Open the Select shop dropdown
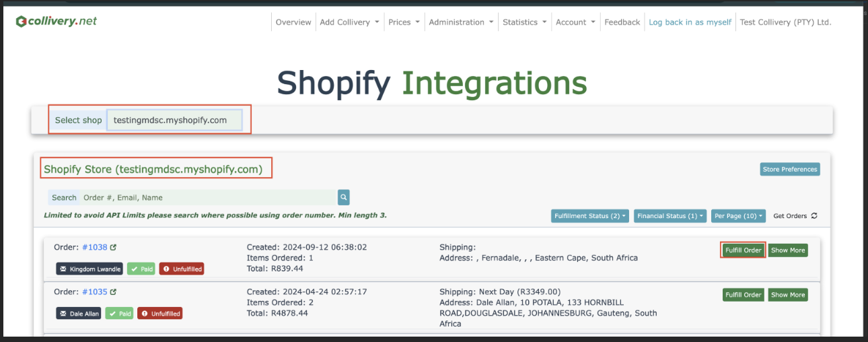The image size is (868, 342). pyautogui.click(x=174, y=121)
